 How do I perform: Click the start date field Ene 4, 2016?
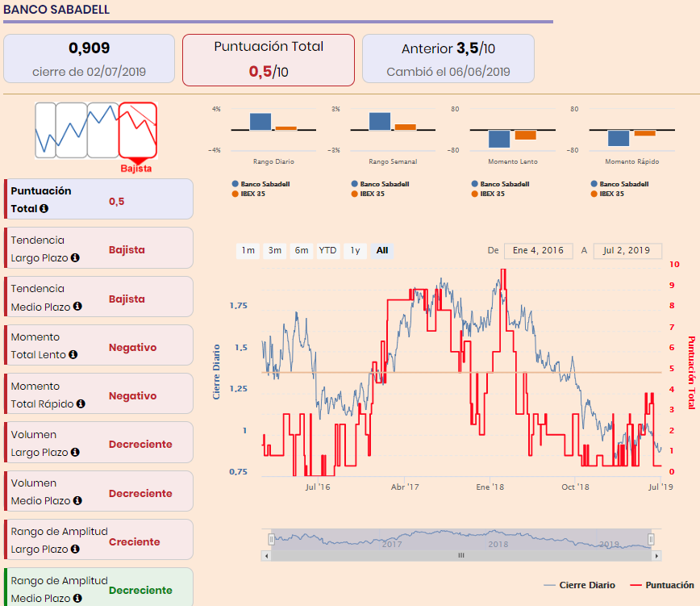pos(538,250)
